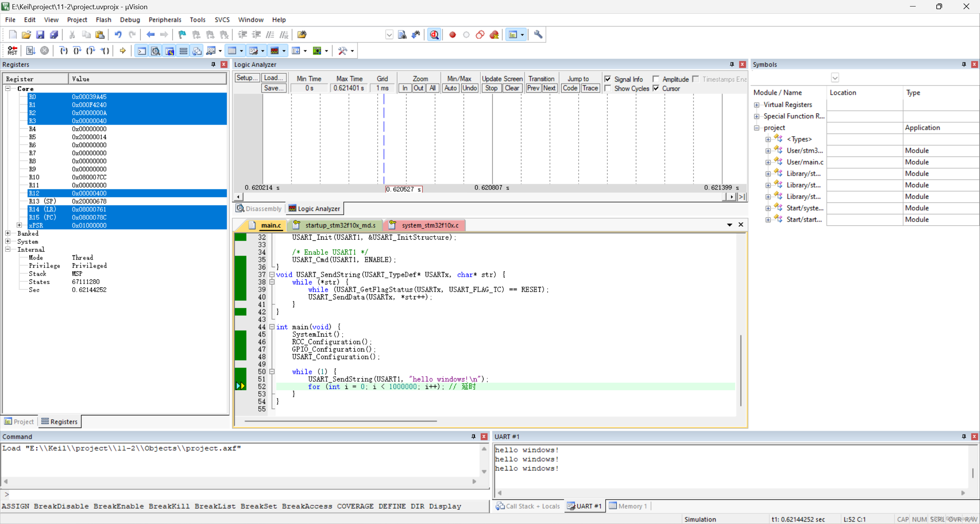Toggle pin on UART #1 panel
The image size is (980, 524).
point(964,436)
